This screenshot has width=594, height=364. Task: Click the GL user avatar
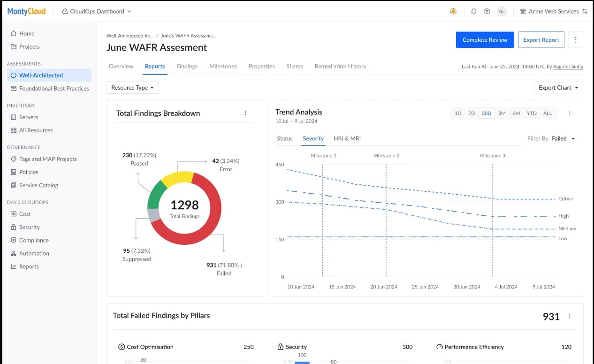click(502, 11)
